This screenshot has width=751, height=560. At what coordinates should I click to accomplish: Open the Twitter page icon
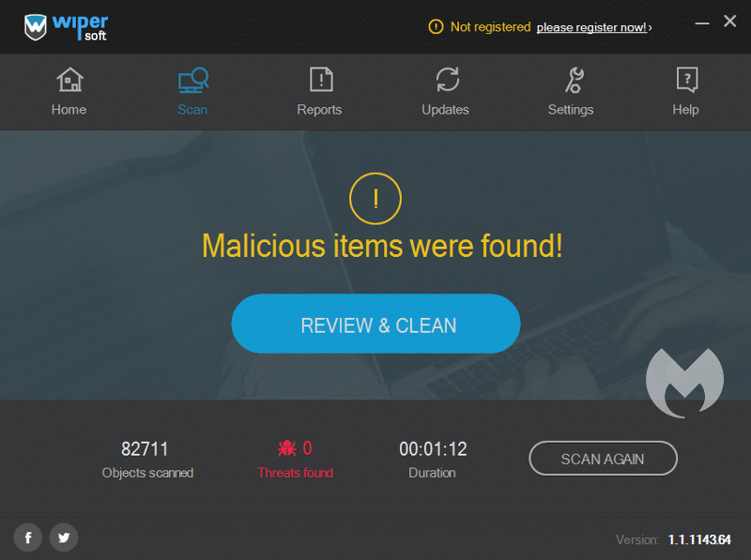64,537
